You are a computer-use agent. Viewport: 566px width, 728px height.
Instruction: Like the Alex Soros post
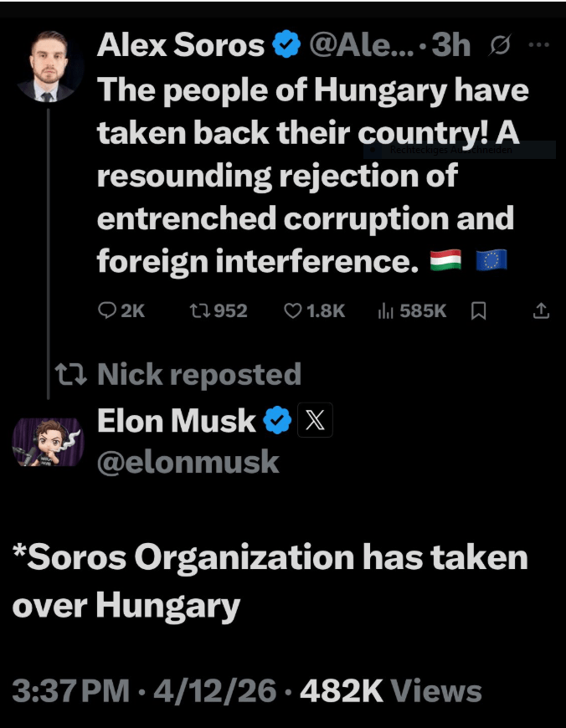point(292,311)
